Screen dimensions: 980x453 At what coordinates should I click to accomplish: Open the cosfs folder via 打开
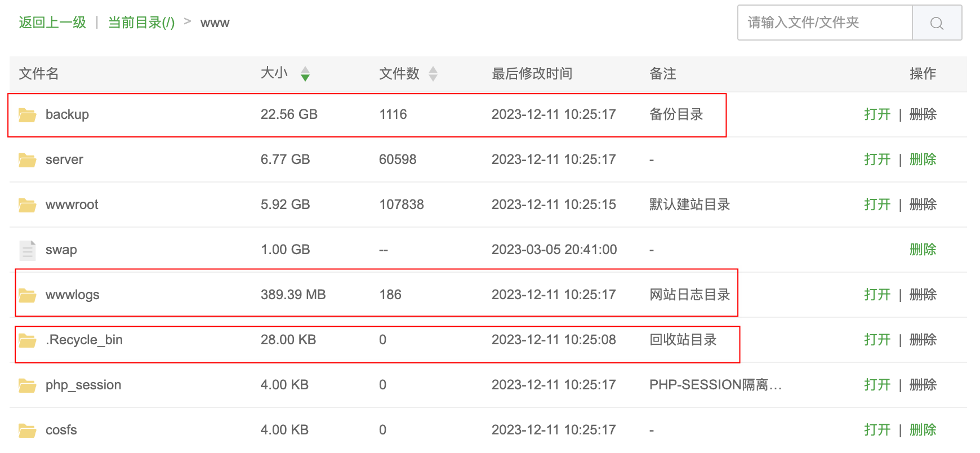[x=877, y=430]
